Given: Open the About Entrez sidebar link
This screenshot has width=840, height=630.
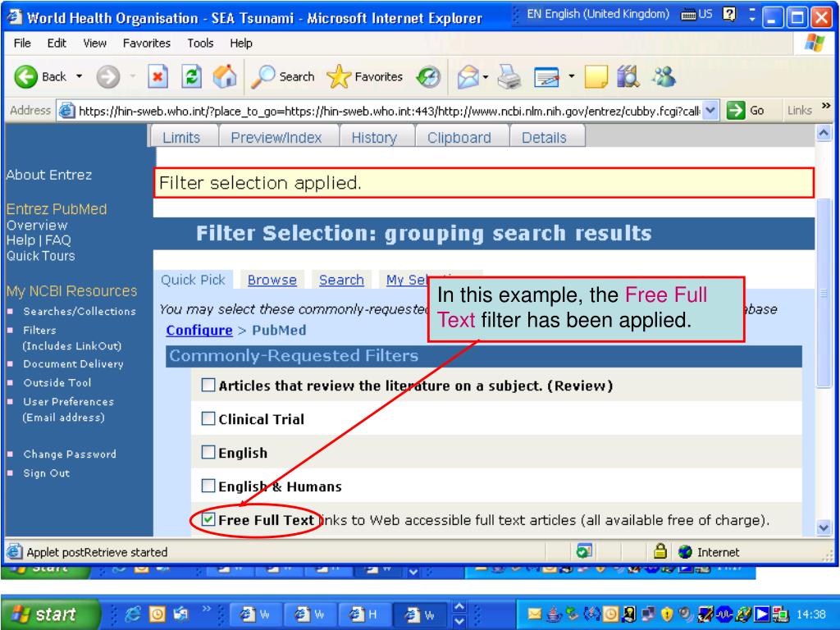Looking at the screenshot, I should coord(48,175).
